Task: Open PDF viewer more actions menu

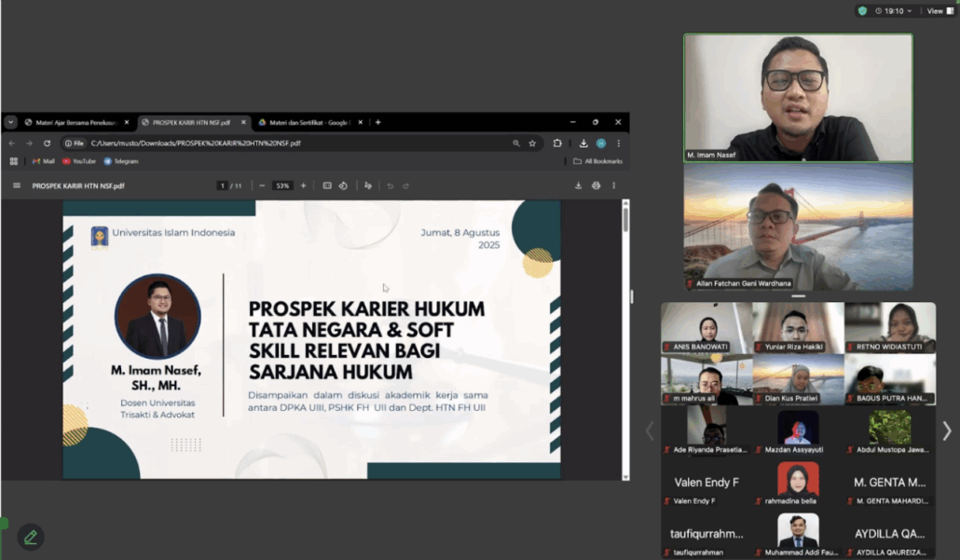Action: point(613,185)
